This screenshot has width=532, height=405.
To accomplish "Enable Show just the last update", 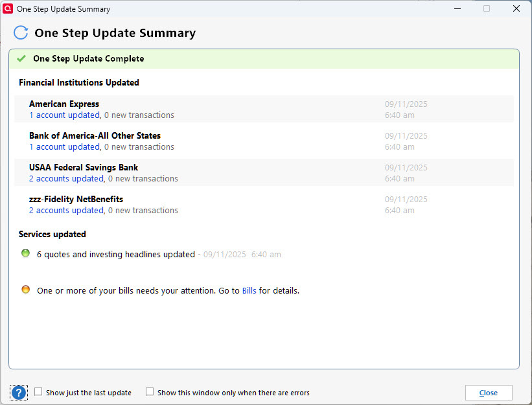I will coord(38,392).
